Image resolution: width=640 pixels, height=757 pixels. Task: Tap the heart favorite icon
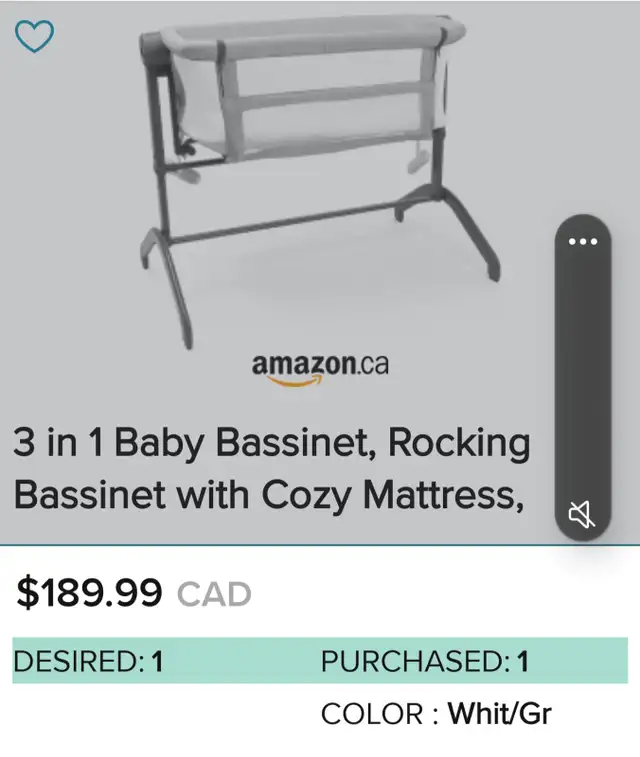coord(34,36)
